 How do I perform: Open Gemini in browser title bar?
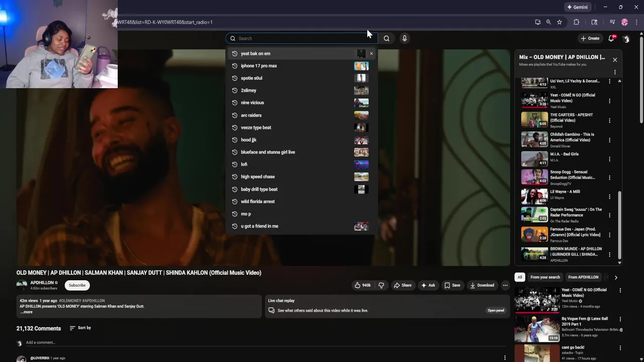577,7
